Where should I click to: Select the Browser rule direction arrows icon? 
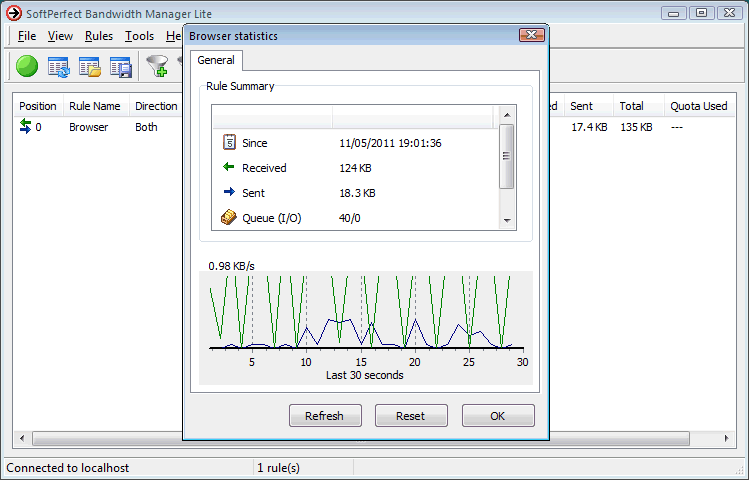click(x=25, y=127)
